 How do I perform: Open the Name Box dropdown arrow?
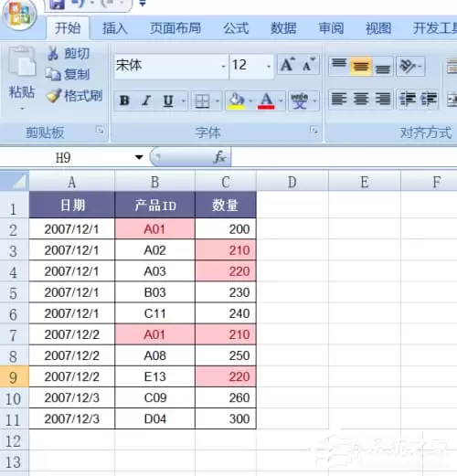(x=139, y=157)
